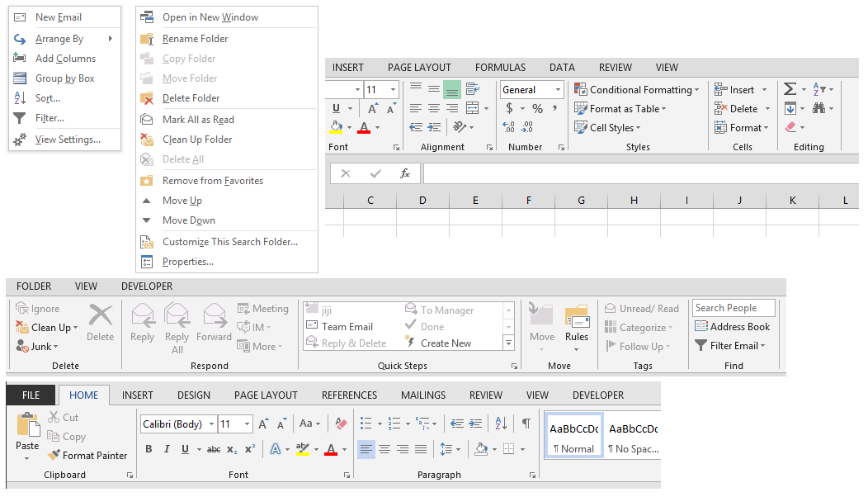
Task: Show paragraph marks with the pilcrow icon
Action: pos(526,424)
